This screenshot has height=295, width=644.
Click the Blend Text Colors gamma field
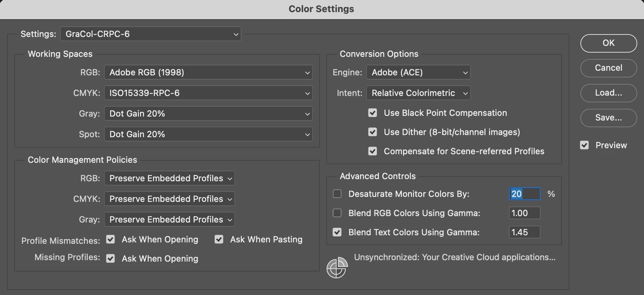[524, 232]
